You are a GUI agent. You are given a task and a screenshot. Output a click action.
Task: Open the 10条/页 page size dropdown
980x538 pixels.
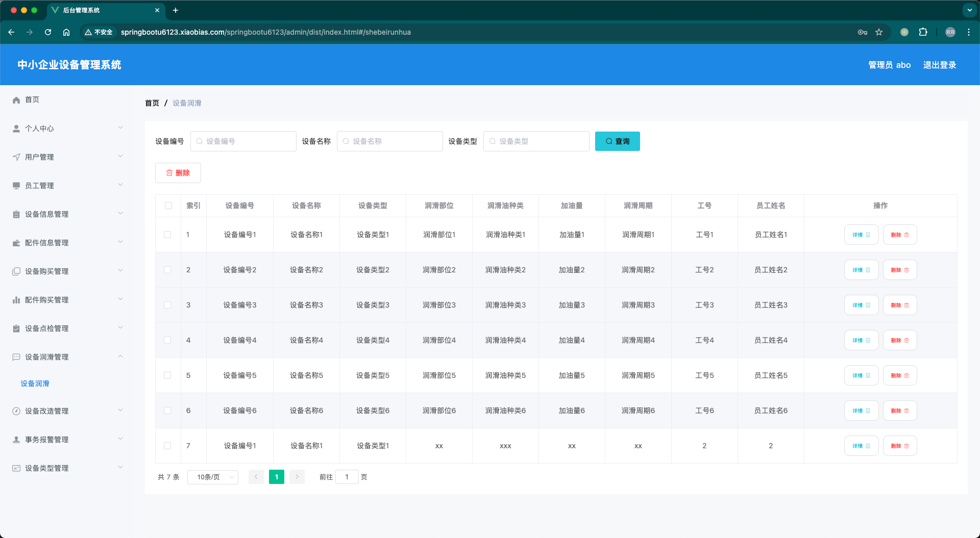[x=213, y=477]
